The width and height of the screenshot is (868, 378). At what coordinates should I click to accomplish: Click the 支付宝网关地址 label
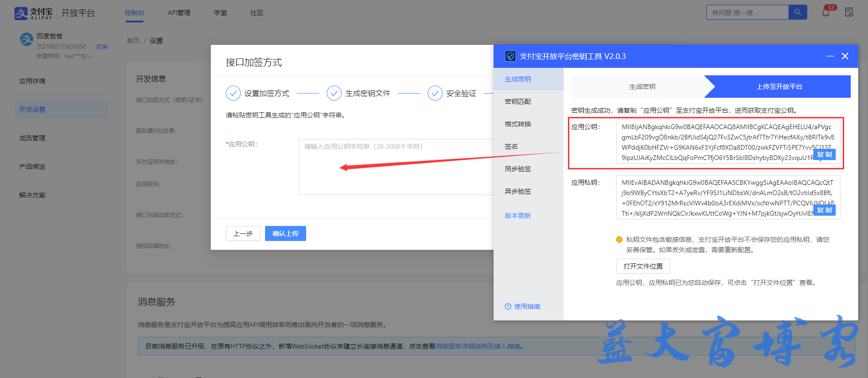click(157, 161)
